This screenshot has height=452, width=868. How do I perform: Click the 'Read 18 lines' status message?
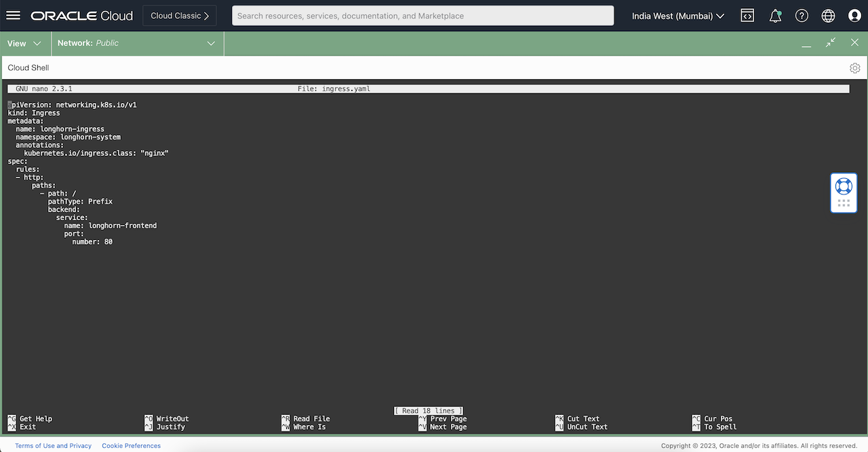tap(429, 411)
